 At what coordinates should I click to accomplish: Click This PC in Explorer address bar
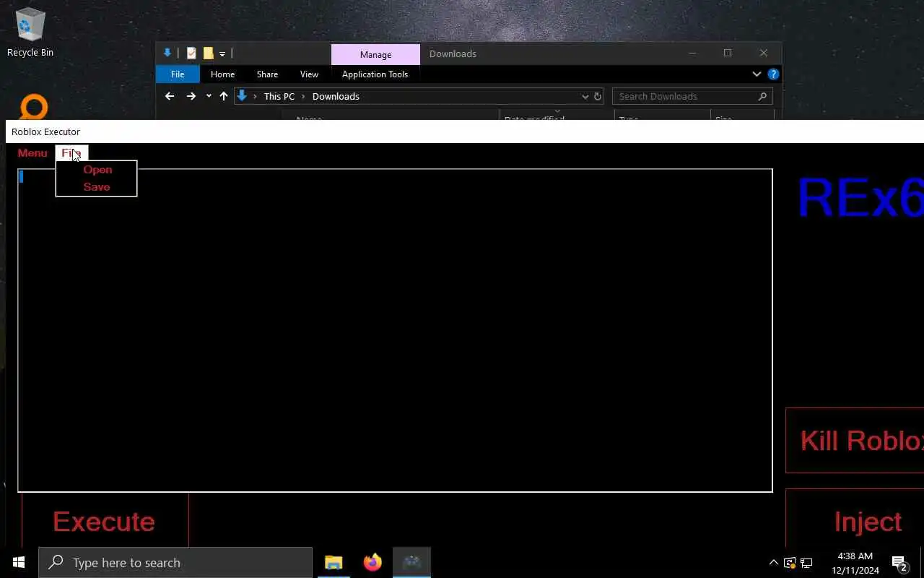click(279, 96)
